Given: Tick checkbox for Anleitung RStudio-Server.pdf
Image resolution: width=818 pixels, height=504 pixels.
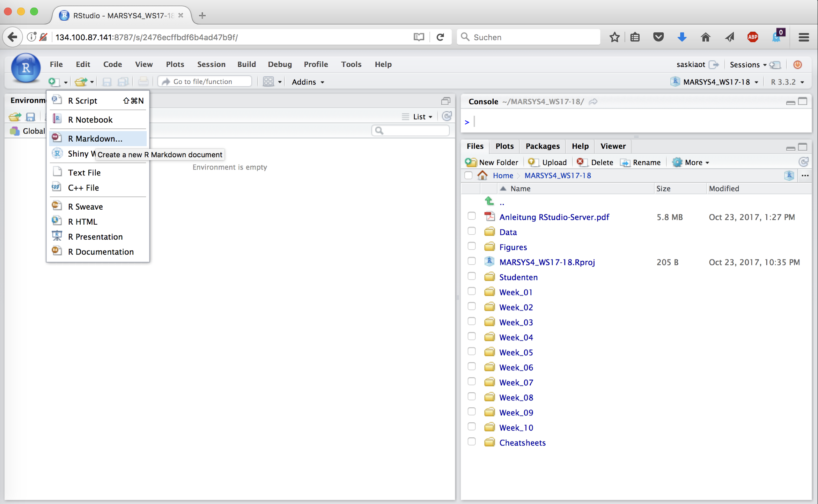Looking at the screenshot, I should pyautogui.click(x=472, y=216).
